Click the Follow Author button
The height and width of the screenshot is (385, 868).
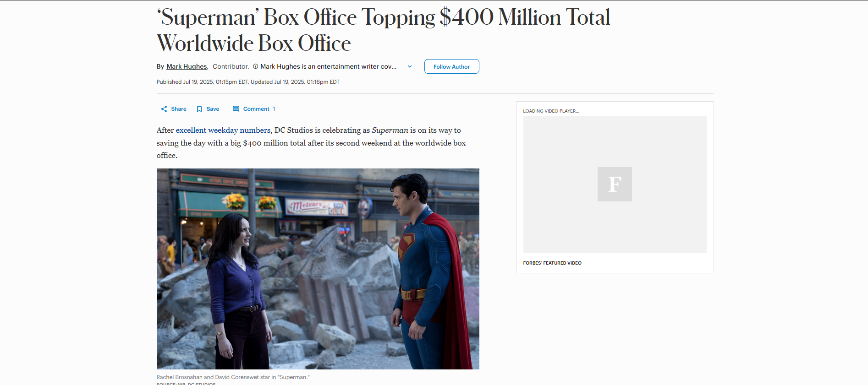pos(451,66)
